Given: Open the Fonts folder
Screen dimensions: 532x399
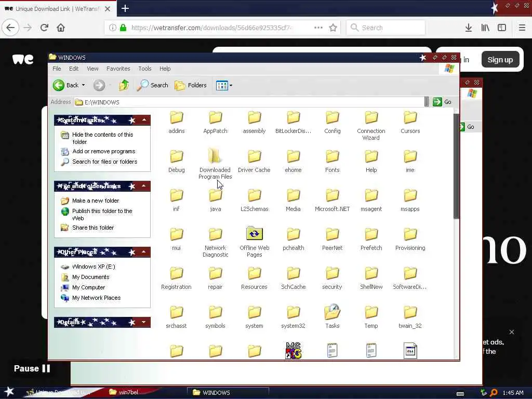Looking at the screenshot, I should pyautogui.click(x=332, y=162).
